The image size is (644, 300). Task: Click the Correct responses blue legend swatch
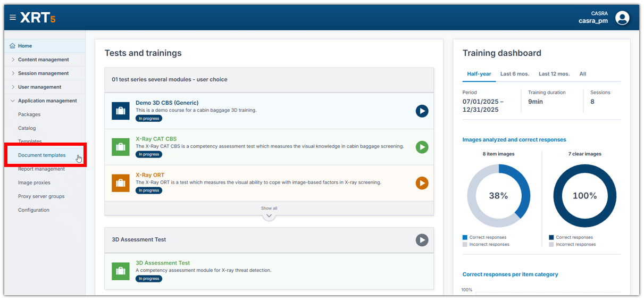(x=465, y=237)
